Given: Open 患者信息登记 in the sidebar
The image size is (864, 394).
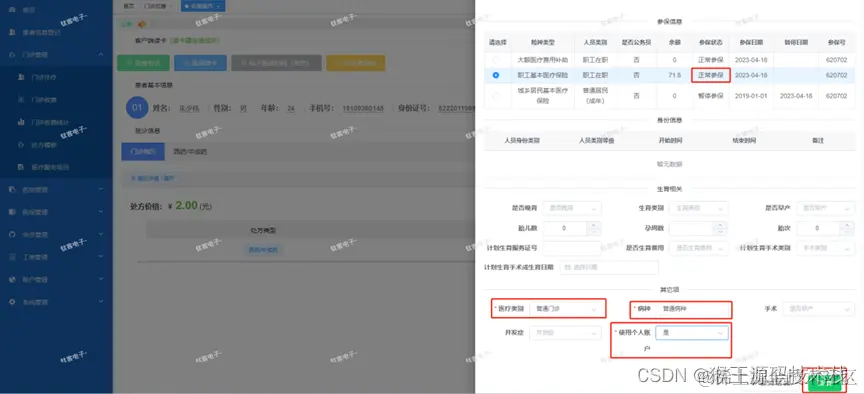Looking at the screenshot, I should [56, 33].
